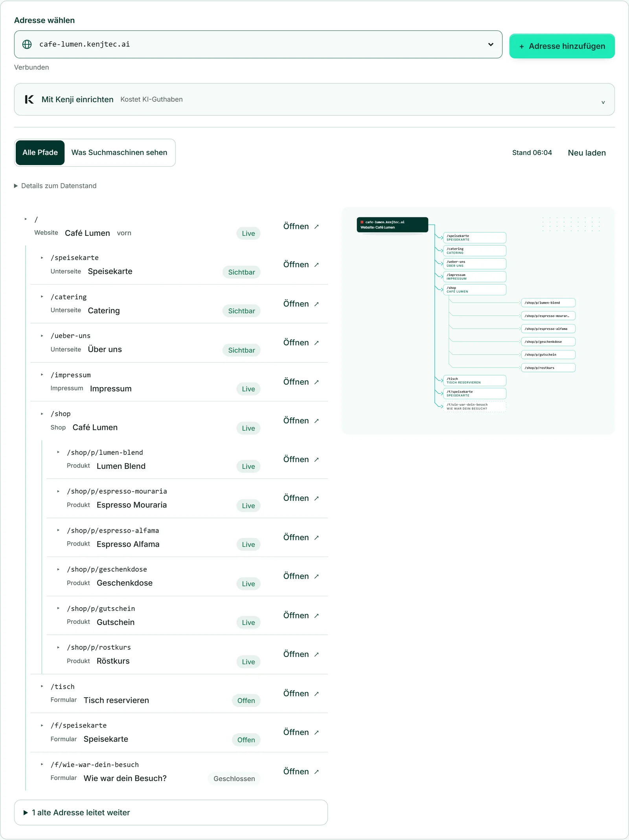The width and height of the screenshot is (629, 840).
Task: Click the Kostet KI-Guthaben note
Action: (151, 99)
